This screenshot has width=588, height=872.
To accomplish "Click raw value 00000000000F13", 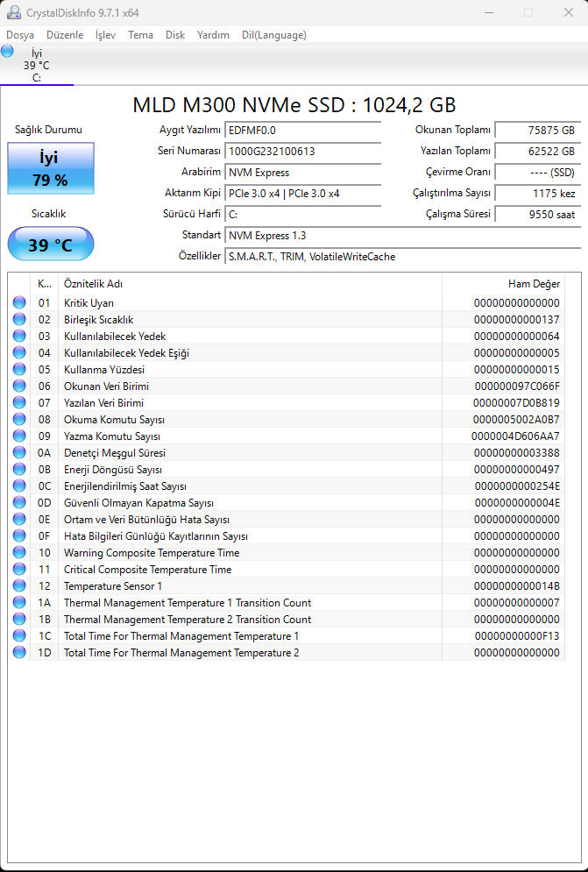I will click(x=517, y=635).
